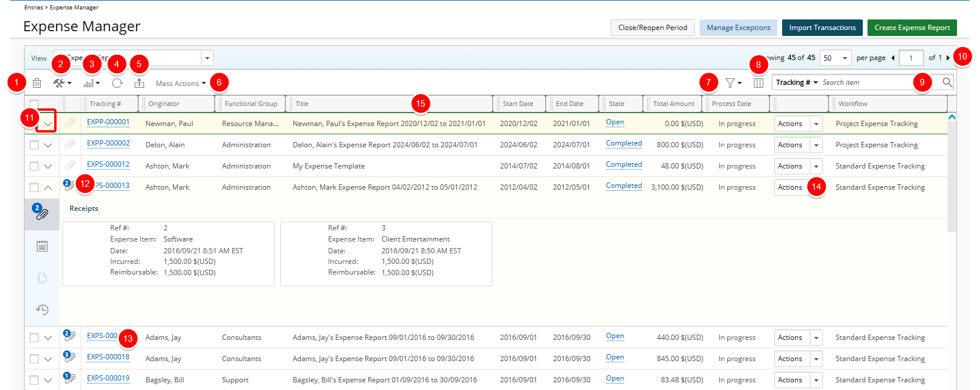Click paperclip icon for EXPP-000002
Image resolution: width=980 pixels, height=390 pixels.
coord(70,144)
